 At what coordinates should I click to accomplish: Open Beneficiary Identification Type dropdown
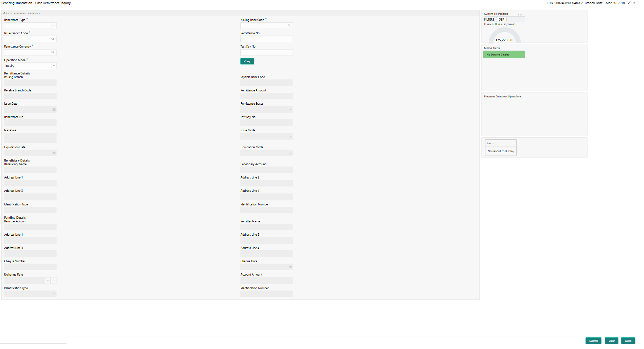(x=54, y=210)
